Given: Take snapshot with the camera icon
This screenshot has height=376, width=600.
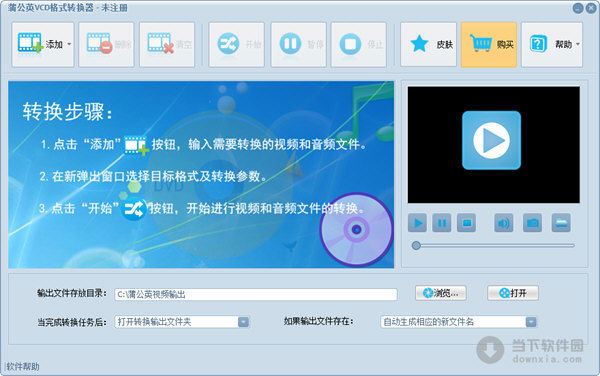Looking at the screenshot, I should click(532, 223).
